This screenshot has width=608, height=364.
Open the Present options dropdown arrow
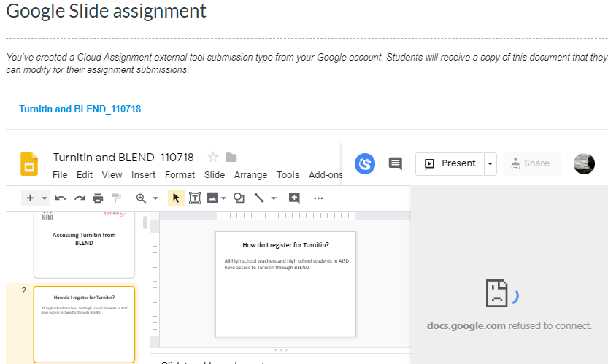click(x=490, y=164)
